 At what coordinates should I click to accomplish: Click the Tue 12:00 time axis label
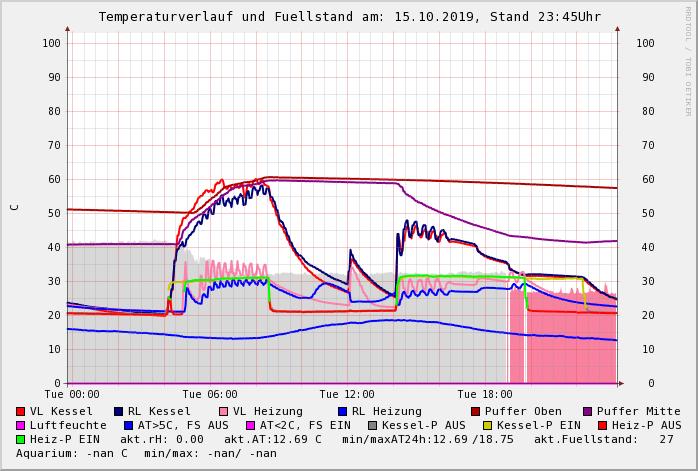click(347, 394)
